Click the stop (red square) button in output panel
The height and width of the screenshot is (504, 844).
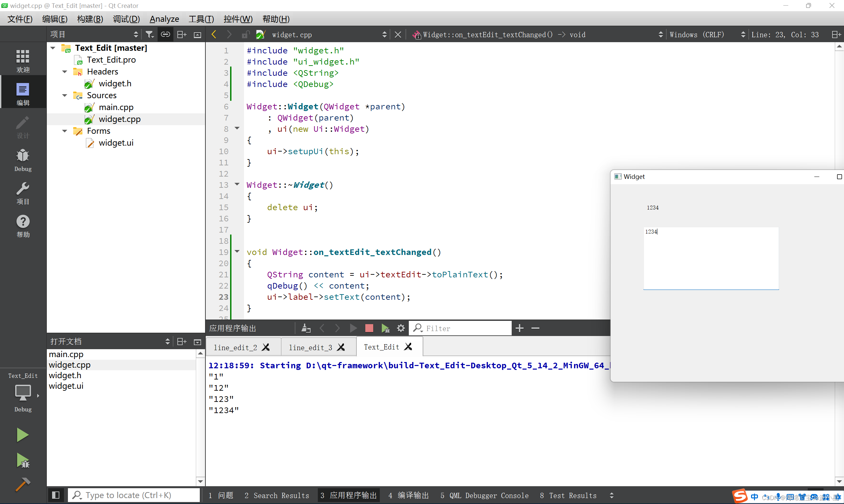point(369,327)
